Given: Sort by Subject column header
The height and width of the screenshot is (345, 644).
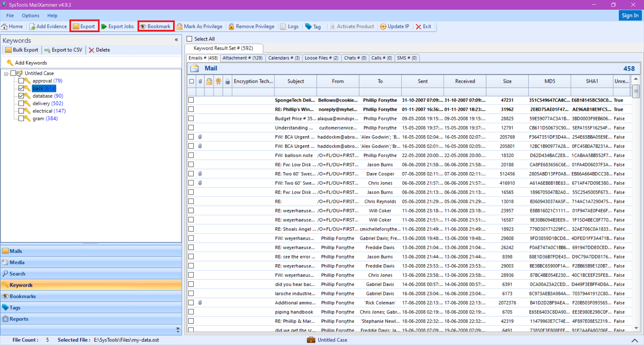Looking at the screenshot, I should [296, 81].
